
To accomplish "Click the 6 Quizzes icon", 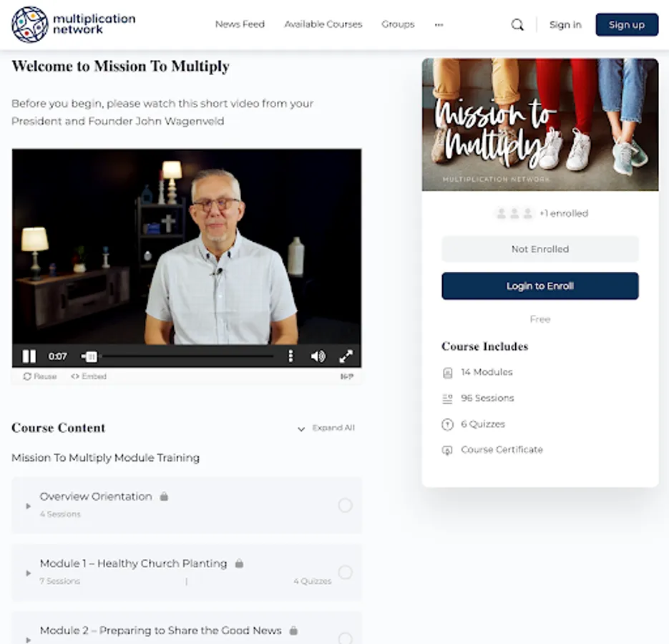I will click(447, 424).
